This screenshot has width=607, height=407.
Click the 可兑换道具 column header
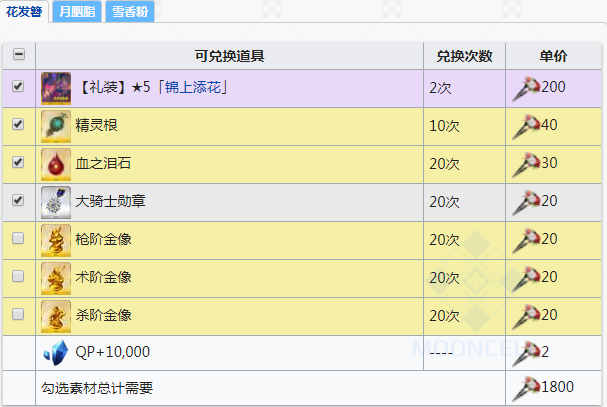[230, 56]
